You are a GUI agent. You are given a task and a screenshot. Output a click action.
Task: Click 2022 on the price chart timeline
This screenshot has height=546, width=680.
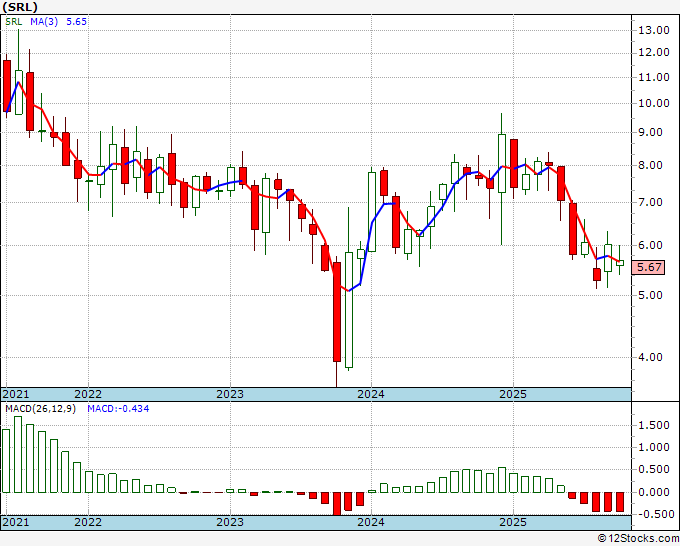88,394
